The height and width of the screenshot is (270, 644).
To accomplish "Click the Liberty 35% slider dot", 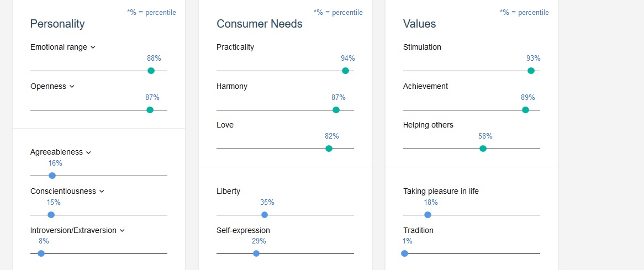I will pos(265,215).
